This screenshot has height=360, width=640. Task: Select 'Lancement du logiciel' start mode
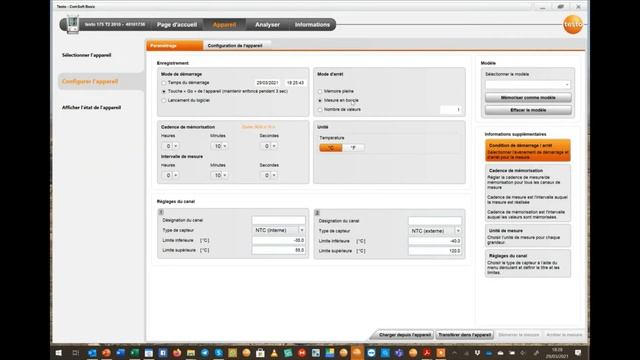164,100
